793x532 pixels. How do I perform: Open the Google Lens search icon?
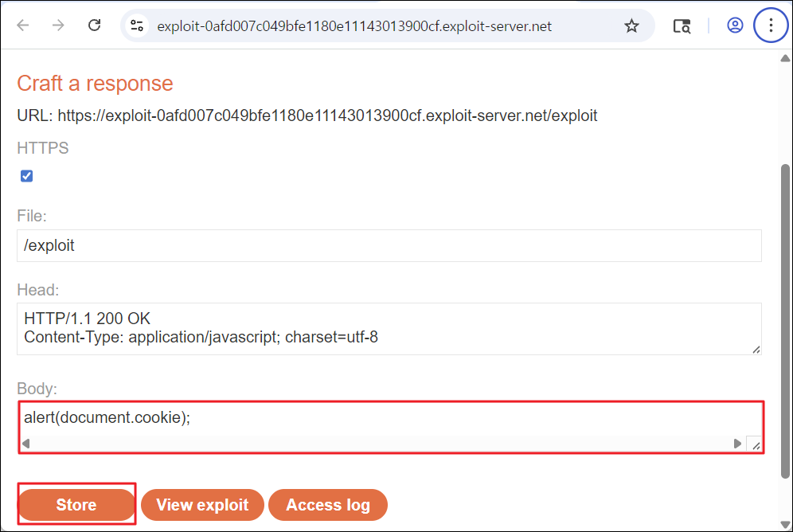point(682,25)
